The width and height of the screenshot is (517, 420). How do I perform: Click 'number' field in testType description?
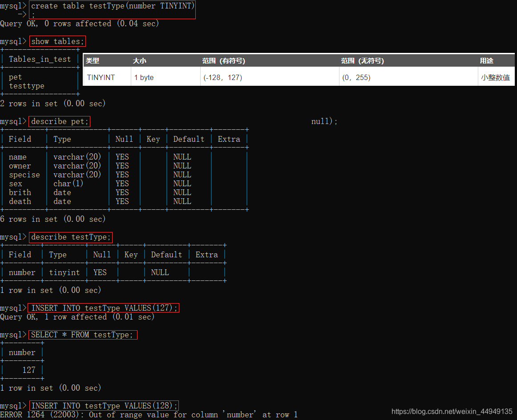point(22,272)
